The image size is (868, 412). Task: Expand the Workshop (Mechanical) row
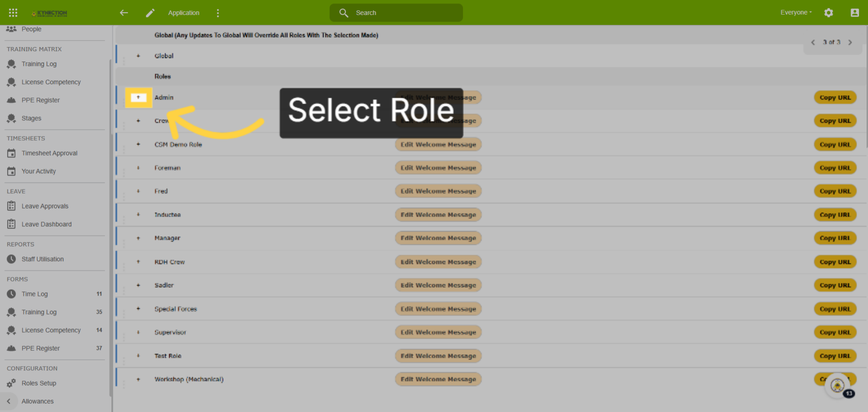pyautogui.click(x=138, y=379)
